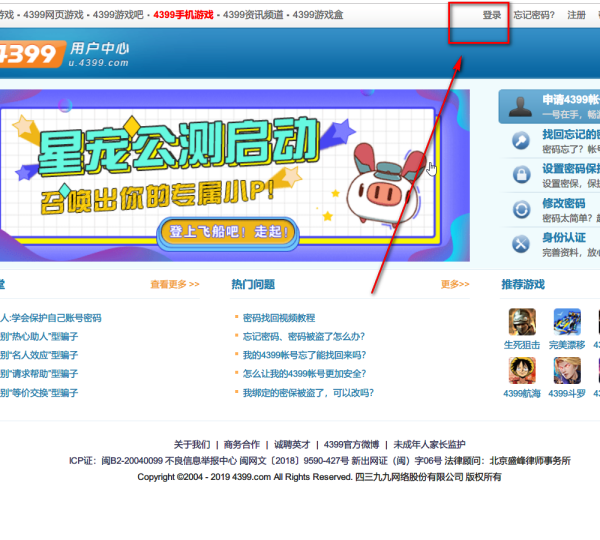This screenshot has width=600, height=540.
Task: Click 更多>> beside 热门问题
Action: 455,284
